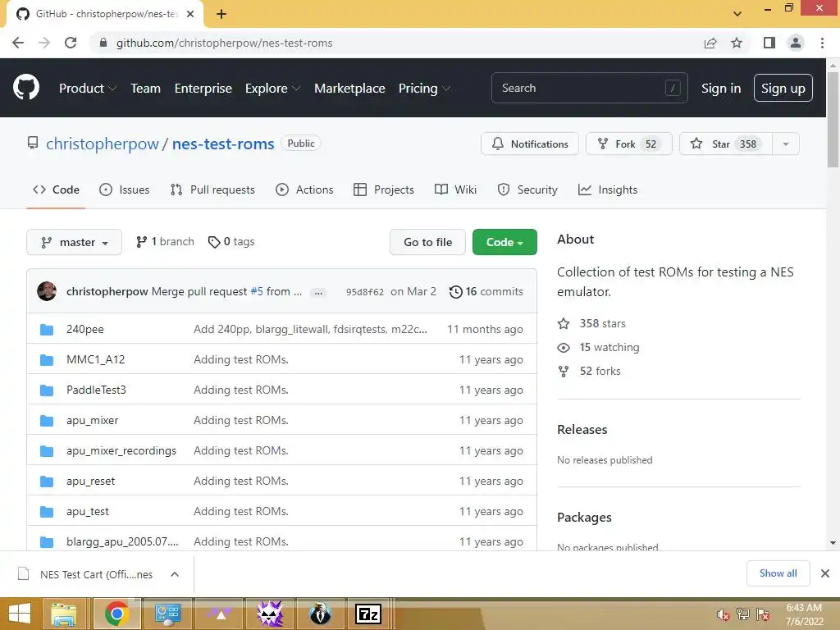
Task: Open the master branch selector
Action: click(75, 242)
